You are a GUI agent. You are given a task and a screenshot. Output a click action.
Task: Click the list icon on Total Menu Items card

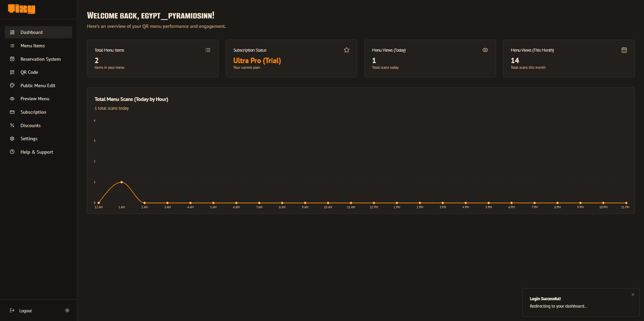point(208,50)
